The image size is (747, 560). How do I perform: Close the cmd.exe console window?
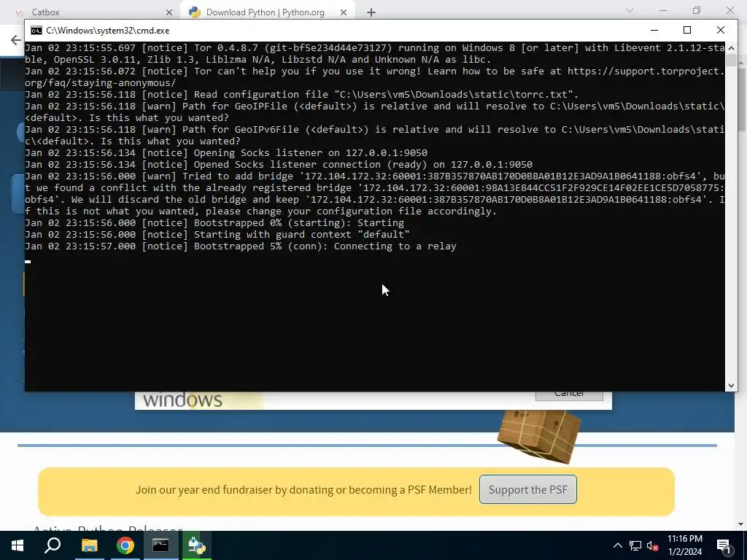720,30
